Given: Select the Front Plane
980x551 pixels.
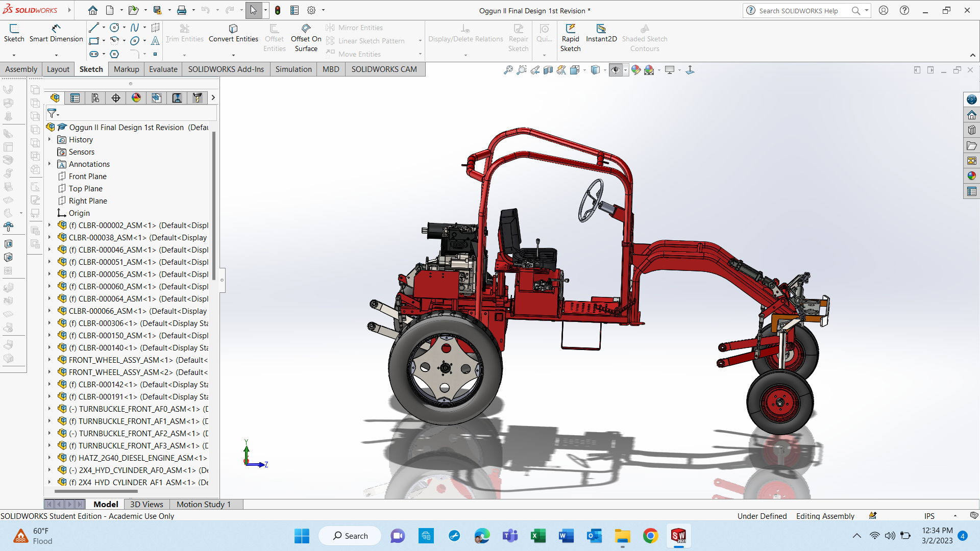Looking at the screenshot, I should tap(88, 176).
